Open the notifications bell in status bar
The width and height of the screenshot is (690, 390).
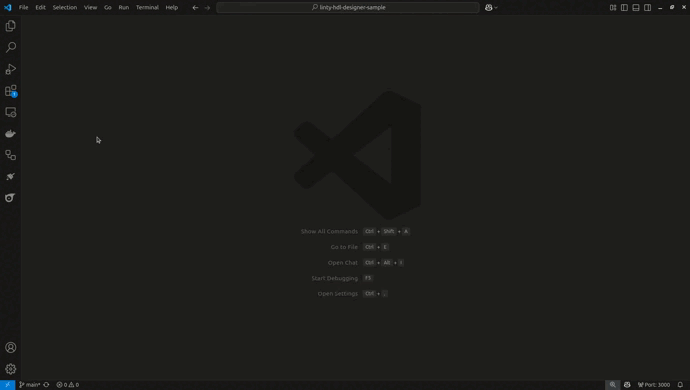tap(680, 385)
